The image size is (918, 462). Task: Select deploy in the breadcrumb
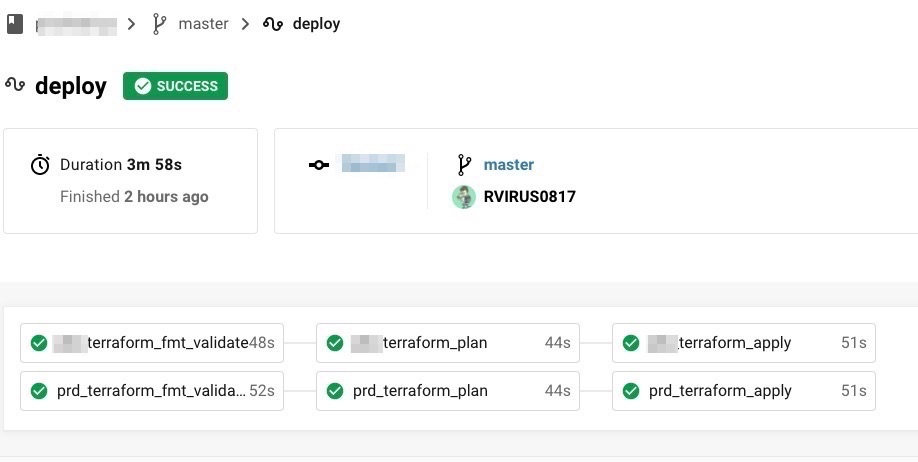click(316, 23)
